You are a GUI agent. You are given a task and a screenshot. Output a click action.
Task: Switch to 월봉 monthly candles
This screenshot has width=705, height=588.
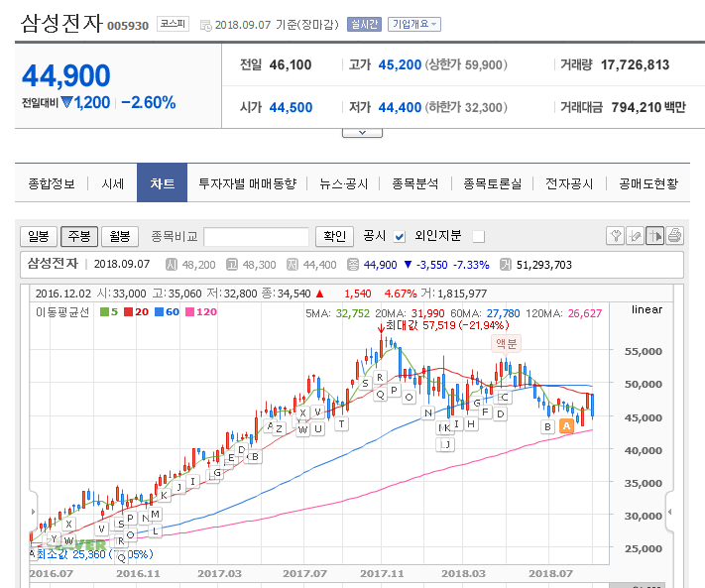pyautogui.click(x=120, y=236)
